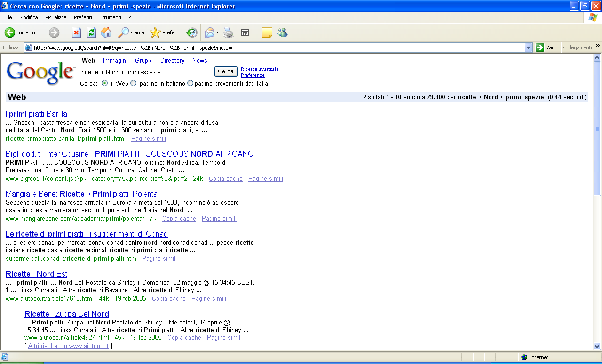
Task: Click the Forward arrow icon
Action: (x=54, y=32)
